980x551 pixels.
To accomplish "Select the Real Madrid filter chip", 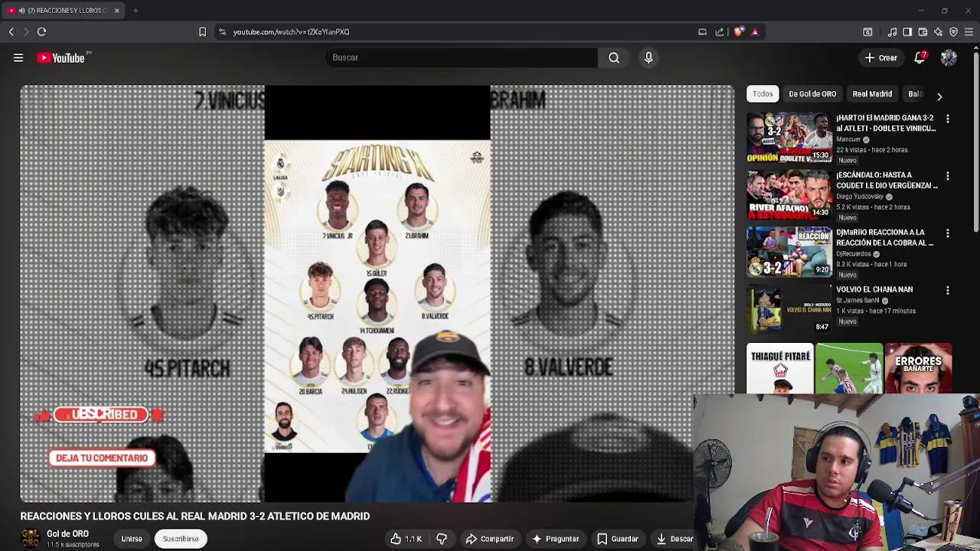I will pos(872,94).
